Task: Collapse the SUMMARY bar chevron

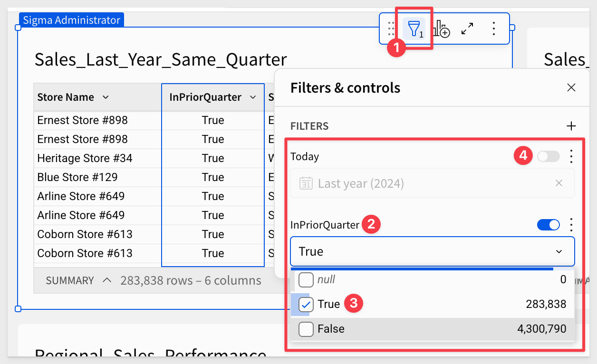Action: click(x=107, y=280)
